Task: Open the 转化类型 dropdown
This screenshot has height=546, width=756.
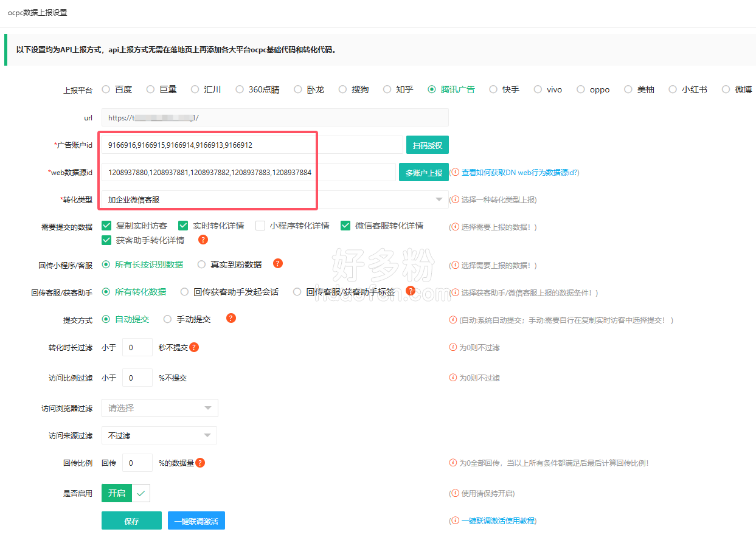Action: 275,199
